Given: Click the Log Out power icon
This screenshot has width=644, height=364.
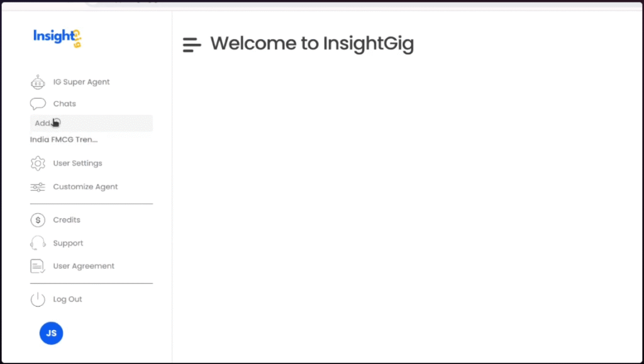Looking at the screenshot, I should coord(38,300).
